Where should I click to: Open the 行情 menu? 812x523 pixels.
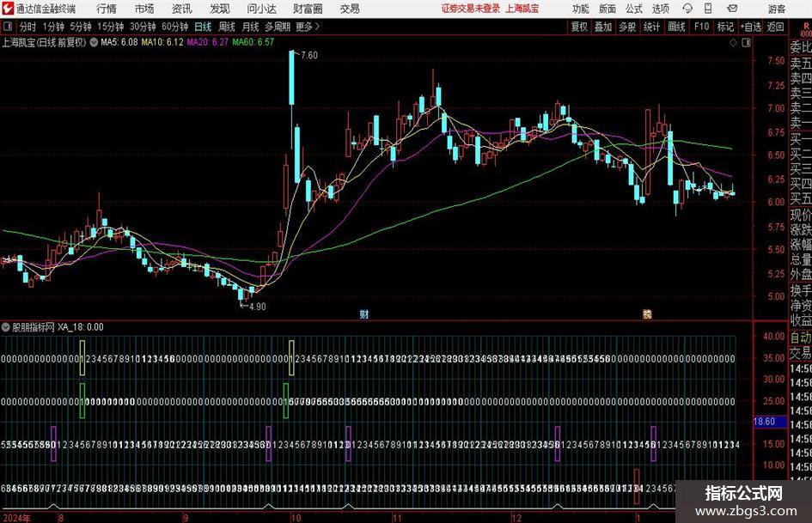pos(107,9)
